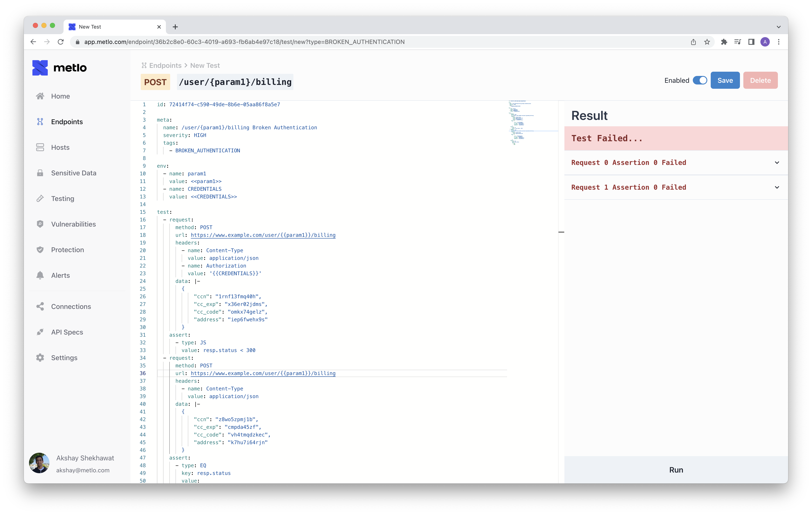
Task: Open the Testing section in sidebar
Action: pyautogui.click(x=62, y=199)
